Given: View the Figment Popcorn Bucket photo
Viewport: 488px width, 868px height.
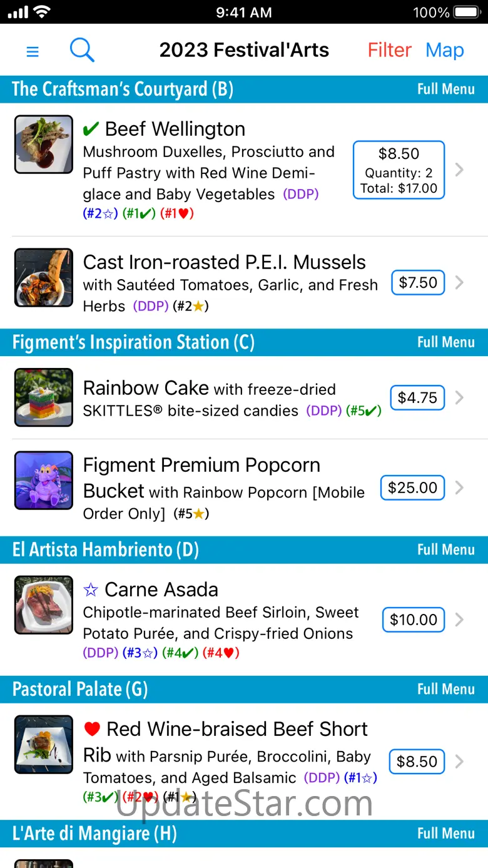Looking at the screenshot, I should click(x=44, y=480).
